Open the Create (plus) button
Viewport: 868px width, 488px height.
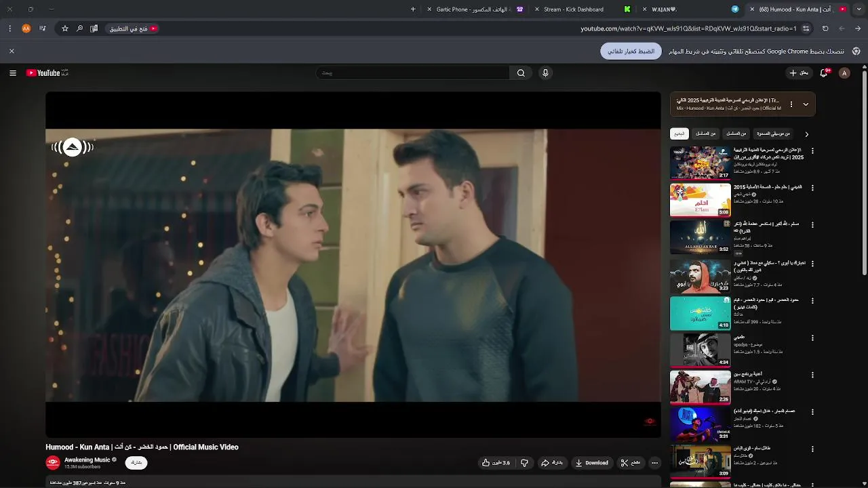click(799, 73)
